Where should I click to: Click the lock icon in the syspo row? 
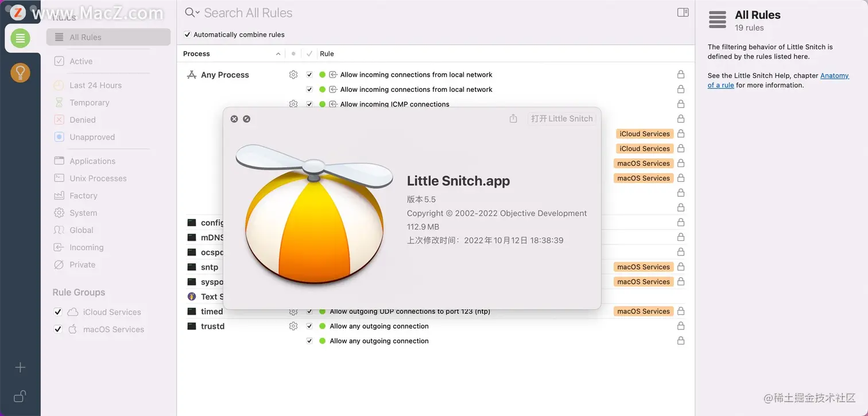tap(681, 282)
